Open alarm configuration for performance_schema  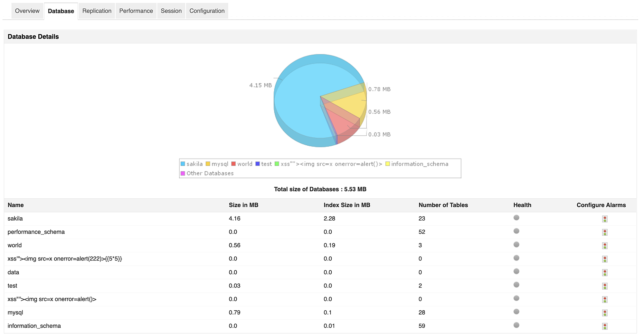(605, 232)
